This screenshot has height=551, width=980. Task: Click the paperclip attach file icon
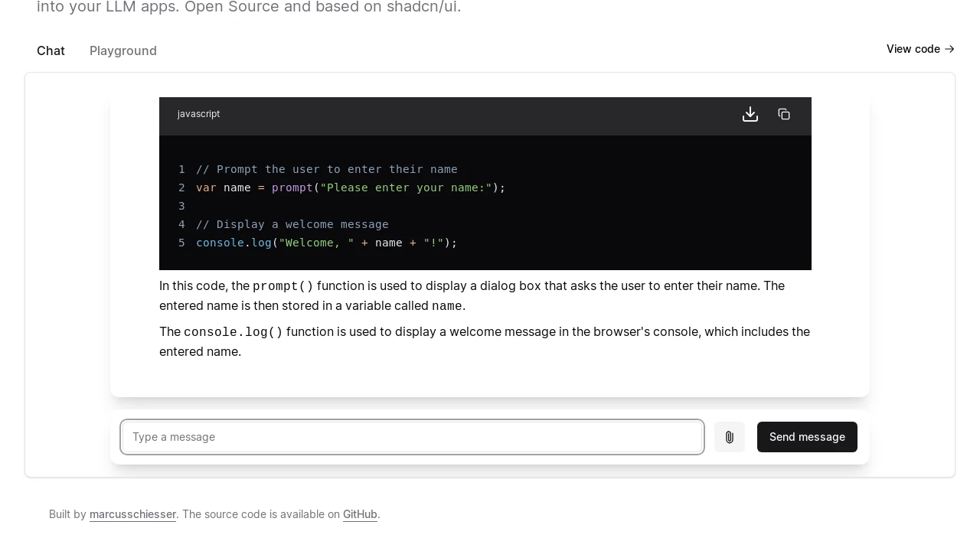pyautogui.click(x=730, y=437)
